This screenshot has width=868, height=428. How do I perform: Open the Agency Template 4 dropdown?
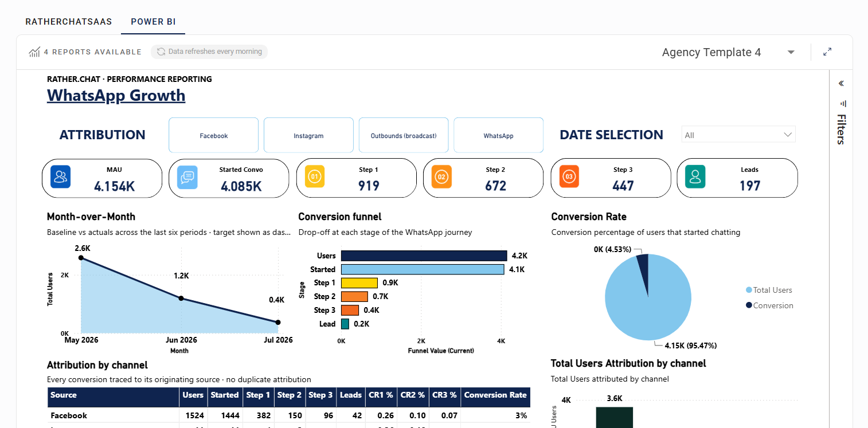tap(728, 52)
